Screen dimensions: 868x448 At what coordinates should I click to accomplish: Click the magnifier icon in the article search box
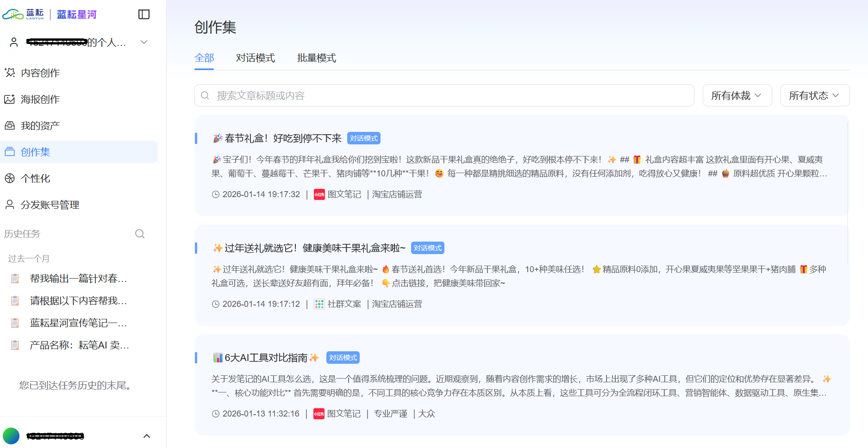coord(205,95)
